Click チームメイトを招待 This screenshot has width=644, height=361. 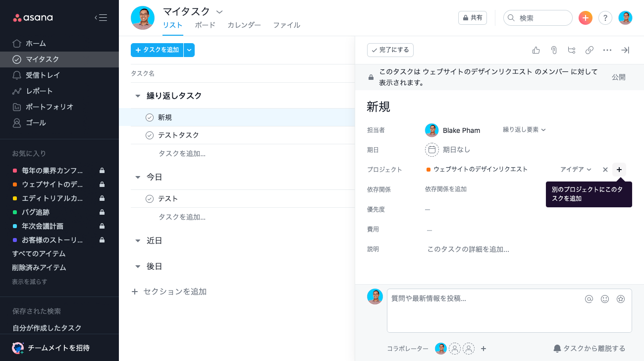point(52,348)
